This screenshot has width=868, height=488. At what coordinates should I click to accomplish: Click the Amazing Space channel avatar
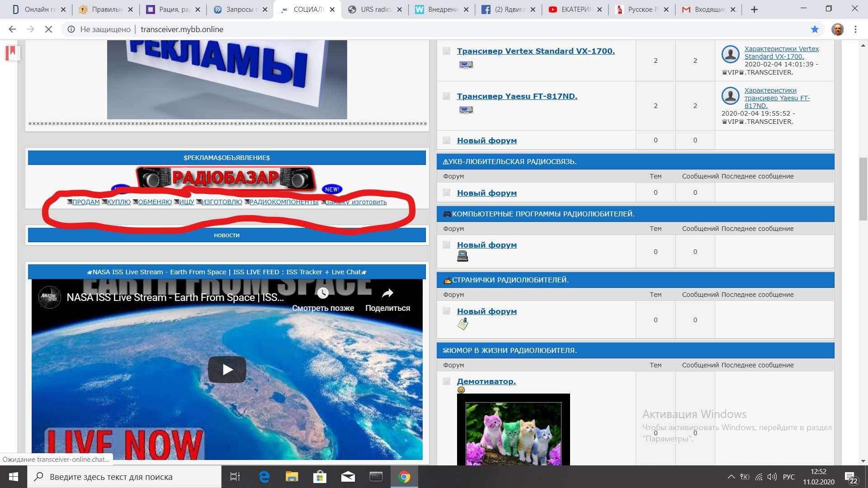(50, 297)
